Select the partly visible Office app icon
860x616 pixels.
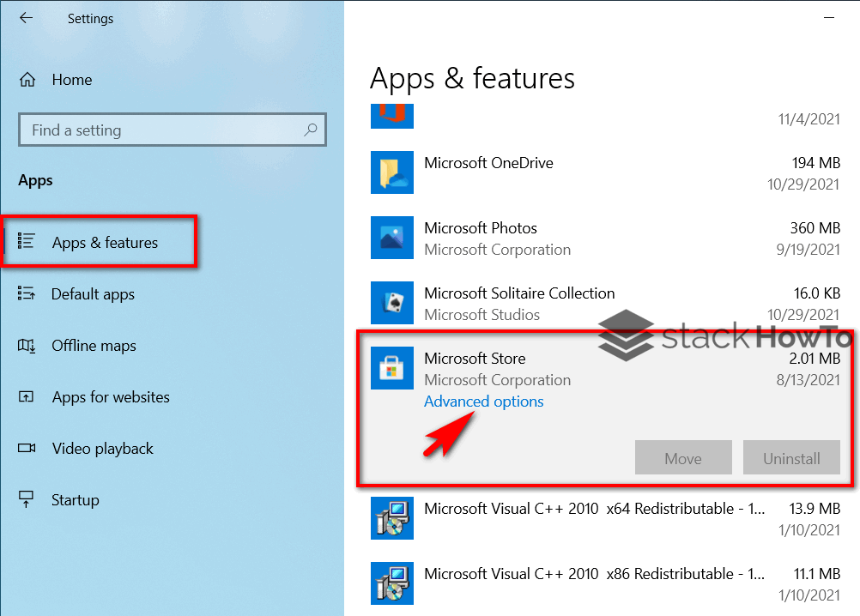pyautogui.click(x=392, y=116)
